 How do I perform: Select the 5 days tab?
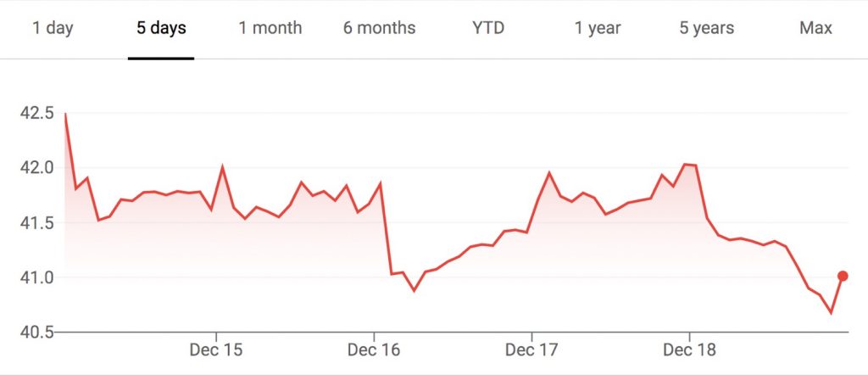click(161, 28)
